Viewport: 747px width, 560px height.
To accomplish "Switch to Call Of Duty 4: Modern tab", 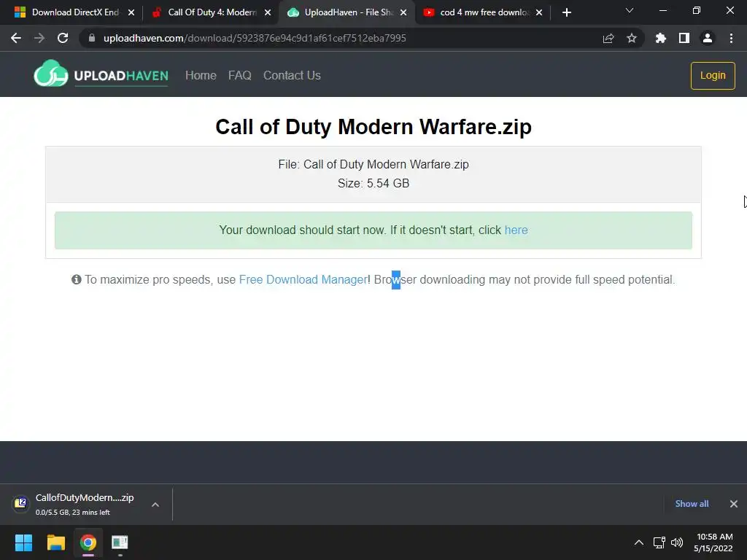I will (x=212, y=12).
